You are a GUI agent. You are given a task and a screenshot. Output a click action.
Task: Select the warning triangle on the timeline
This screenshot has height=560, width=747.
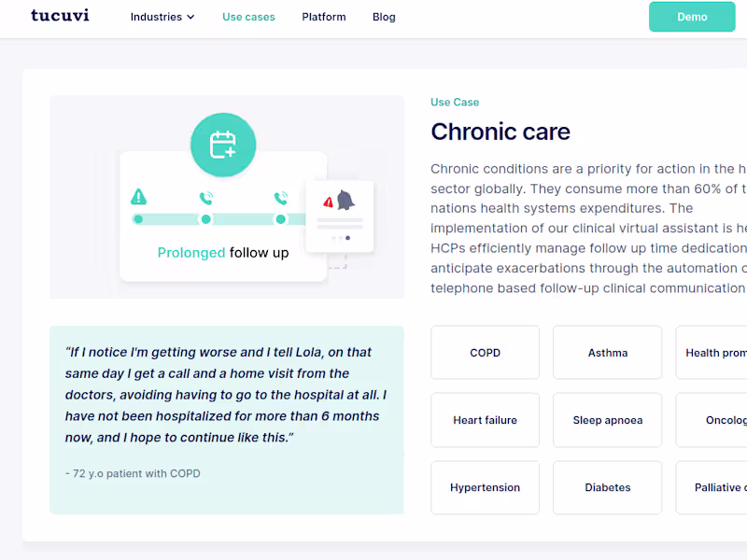(x=138, y=198)
